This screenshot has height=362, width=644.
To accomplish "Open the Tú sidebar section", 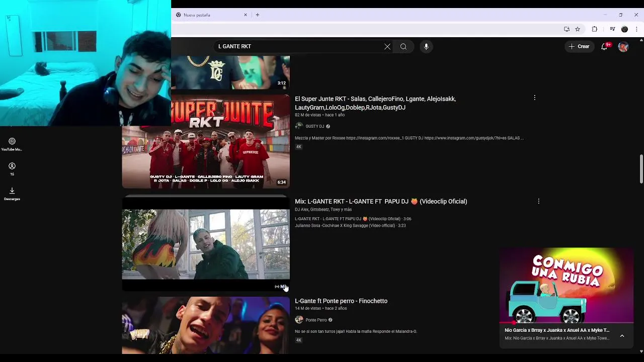I will click(x=12, y=169).
